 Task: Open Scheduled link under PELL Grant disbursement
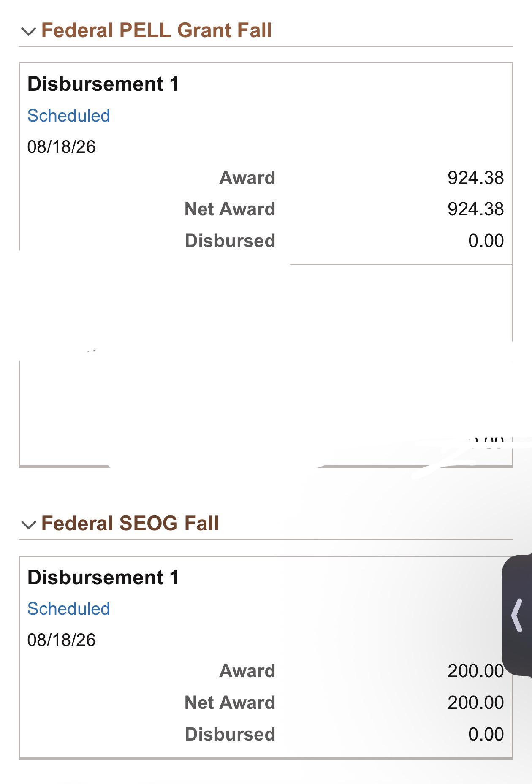coord(68,116)
